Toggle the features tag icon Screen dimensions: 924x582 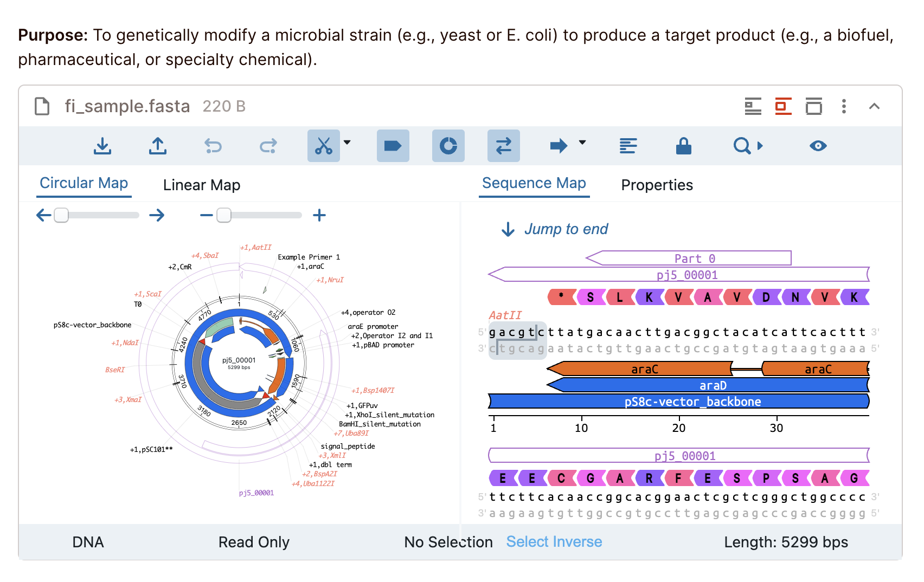(x=393, y=146)
